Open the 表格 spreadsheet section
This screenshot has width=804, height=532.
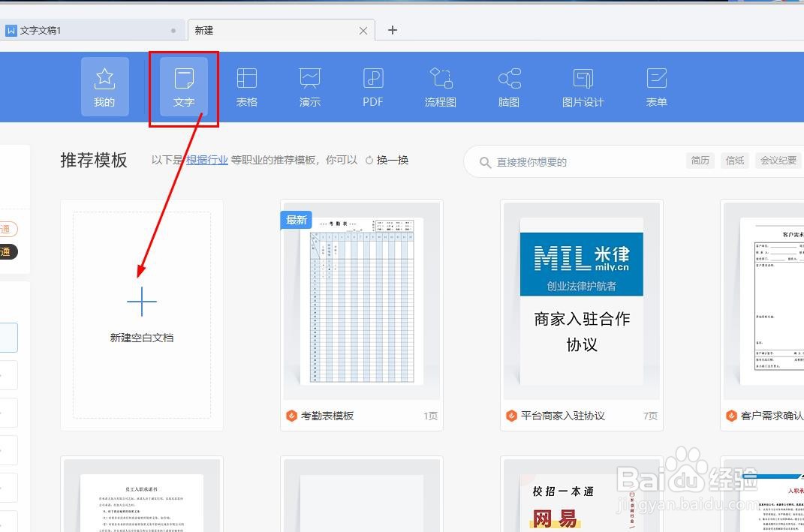pos(246,86)
